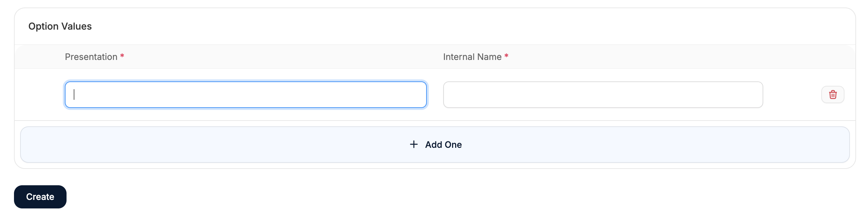Image resolution: width=868 pixels, height=220 pixels.
Task: Click the red asterisk next to Internal Name
Action: pyautogui.click(x=506, y=56)
